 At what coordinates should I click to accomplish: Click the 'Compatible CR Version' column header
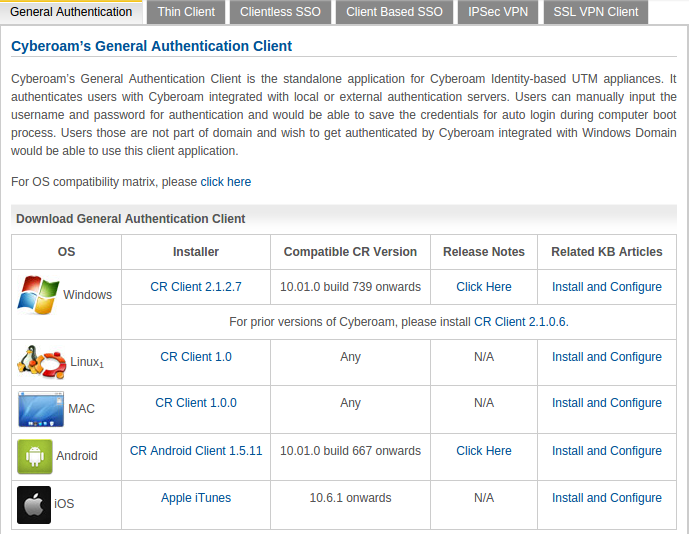(x=350, y=252)
